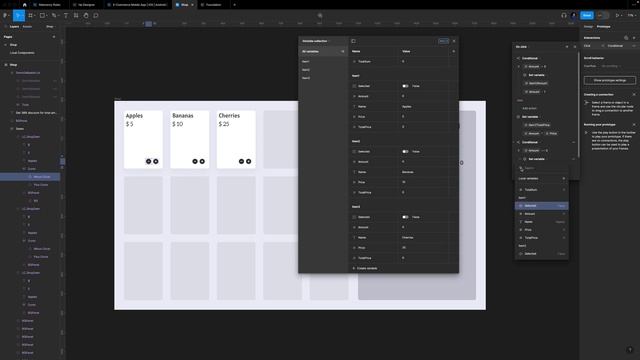
Task: Click the home icon in tab bar
Action: (x=24, y=5)
